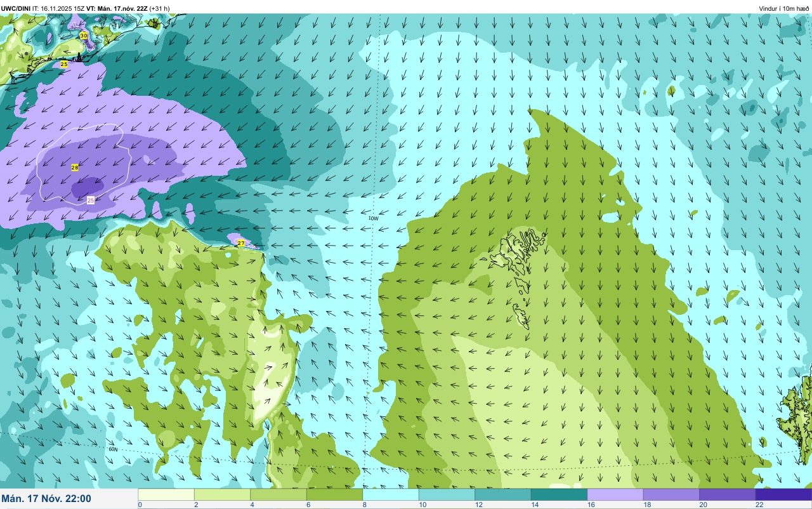Click the yellow '27' wind label
This screenshot has width=812, height=509.
coord(241,243)
